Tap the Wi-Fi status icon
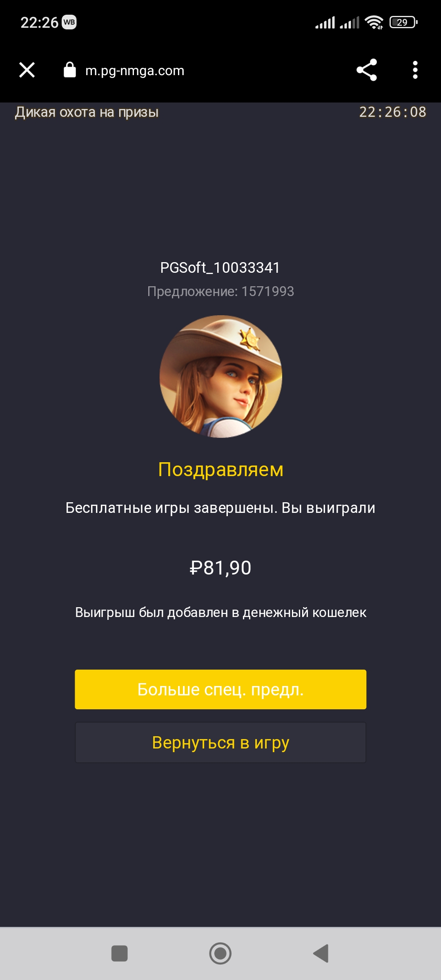 [x=374, y=22]
